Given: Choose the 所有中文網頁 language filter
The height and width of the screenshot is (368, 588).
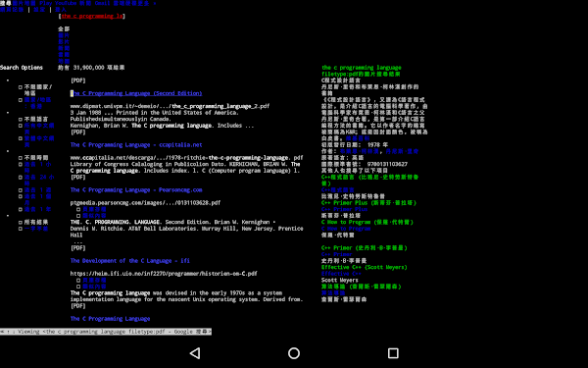Looking at the screenshot, I should [39, 129].
